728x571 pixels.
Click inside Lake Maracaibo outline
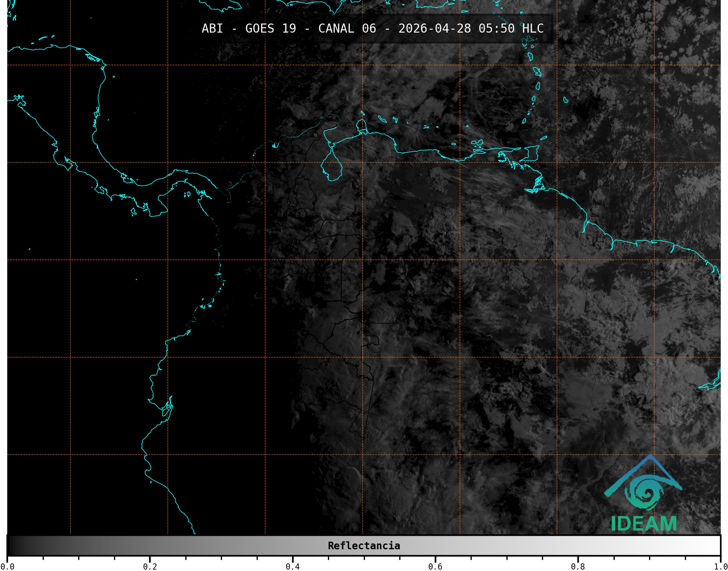[332, 167]
